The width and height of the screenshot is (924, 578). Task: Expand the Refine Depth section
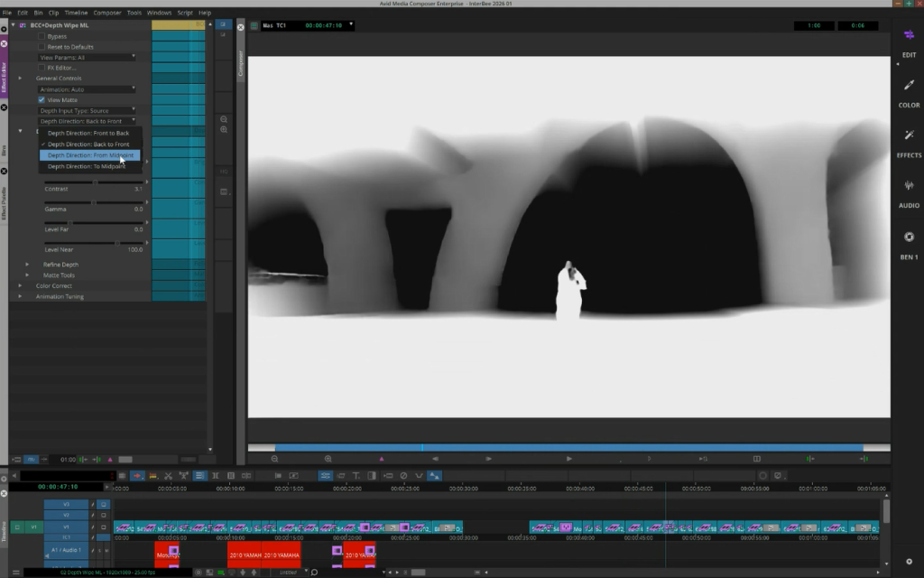pos(27,265)
